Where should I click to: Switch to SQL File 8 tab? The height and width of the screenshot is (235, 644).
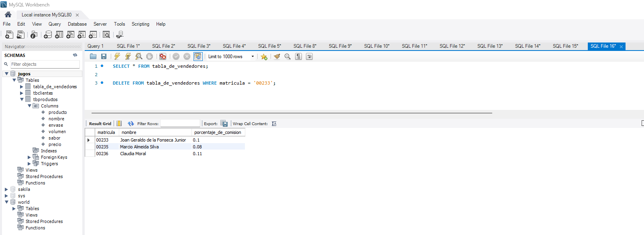[305, 46]
